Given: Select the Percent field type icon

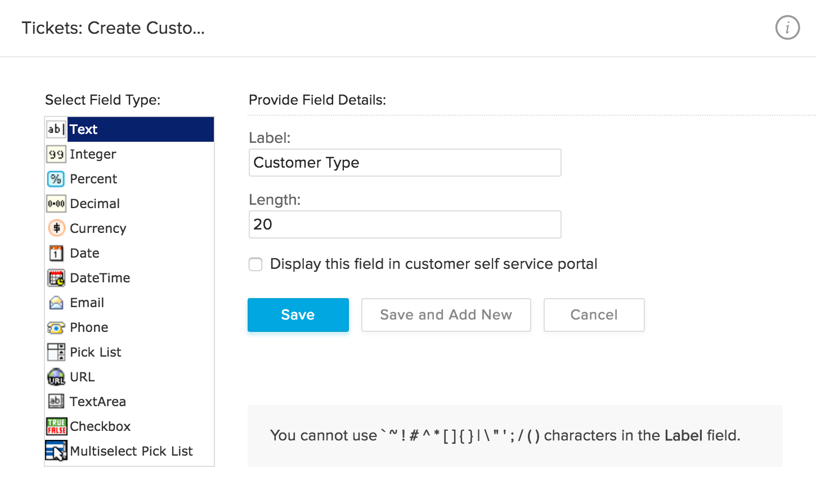Looking at the screenshot, I should coord(56,179).
